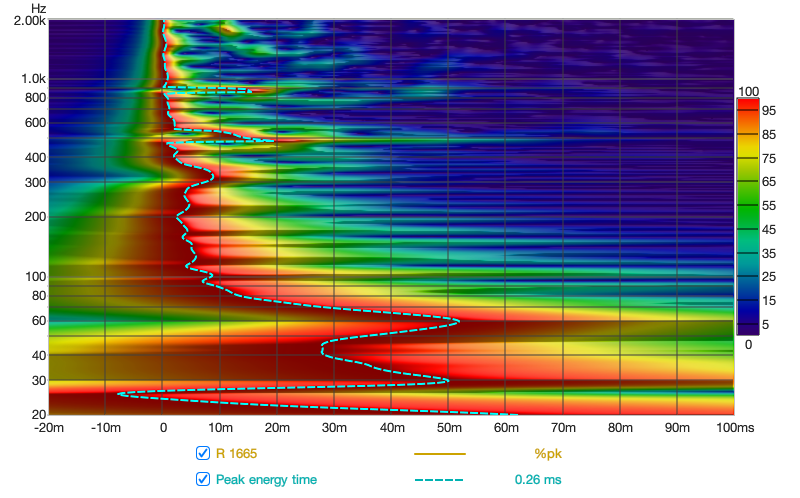The image size is (800, 498).
Task: Click the 50m tick on the time axis
Action: tap(449, 428)
